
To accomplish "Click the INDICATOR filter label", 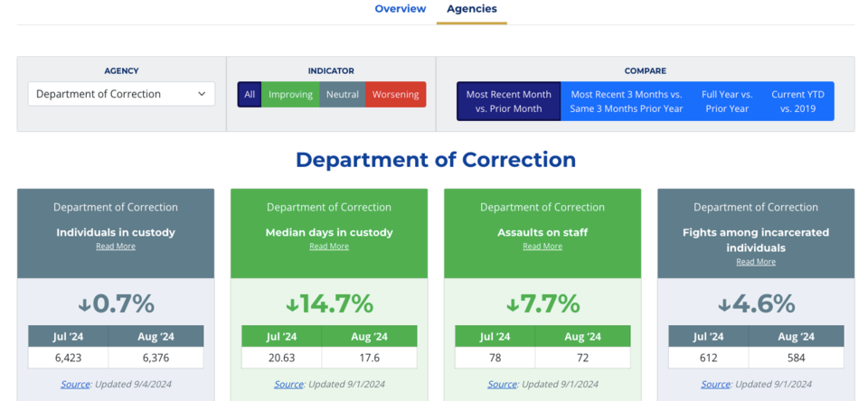I will [x=331, y=70].
